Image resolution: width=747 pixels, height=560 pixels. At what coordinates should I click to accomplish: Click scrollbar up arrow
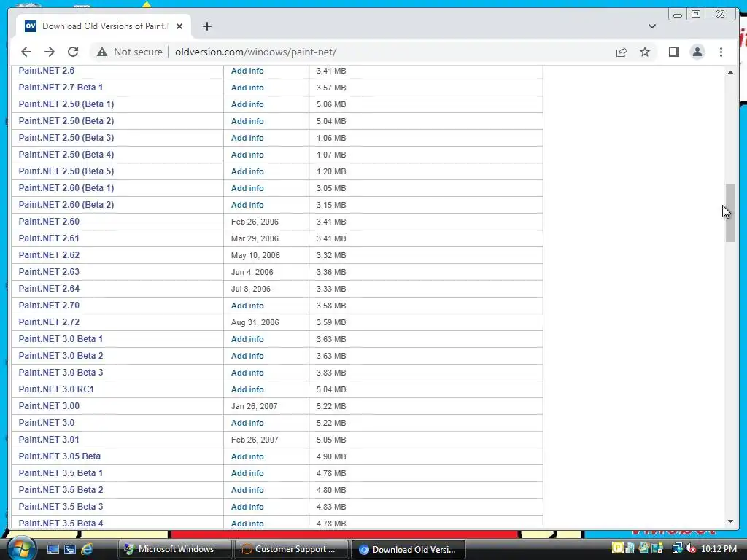coord(730,72)
